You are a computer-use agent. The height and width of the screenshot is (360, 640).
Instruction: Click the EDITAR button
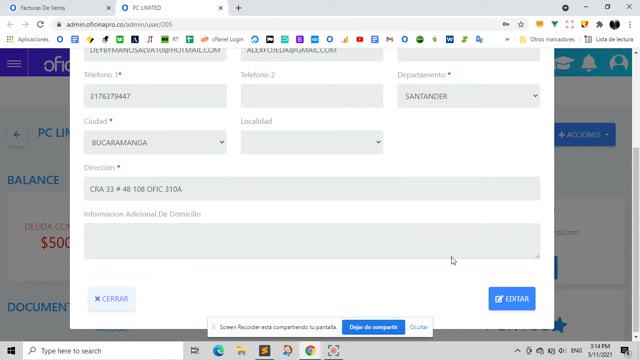tap(512, 299)
